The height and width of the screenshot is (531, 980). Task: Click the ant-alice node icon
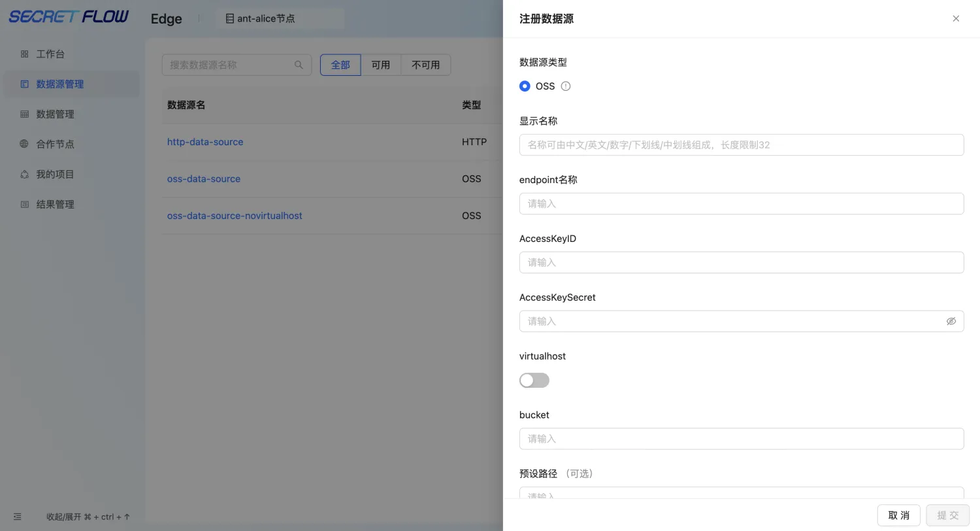point(229,19)
